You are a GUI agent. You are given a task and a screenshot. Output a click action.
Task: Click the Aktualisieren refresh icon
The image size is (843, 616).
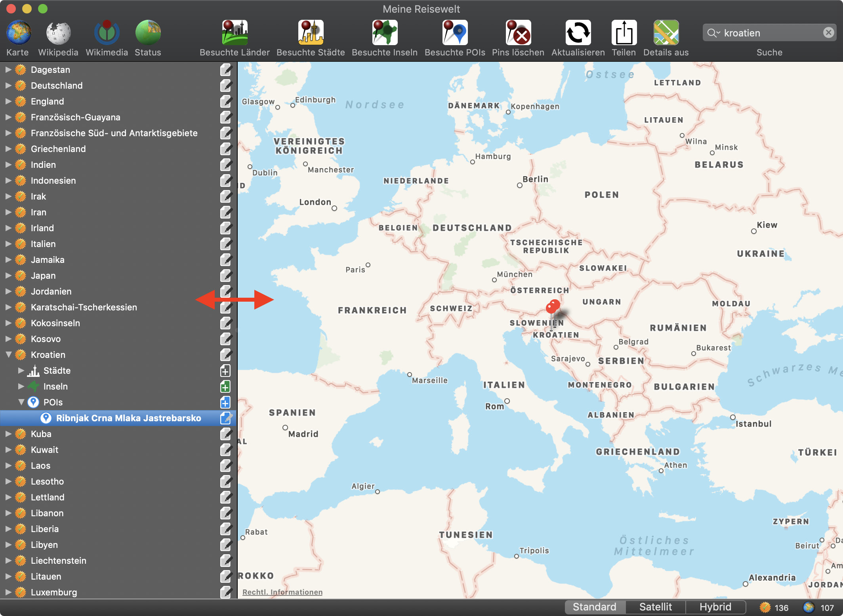[x=578, y=33]
